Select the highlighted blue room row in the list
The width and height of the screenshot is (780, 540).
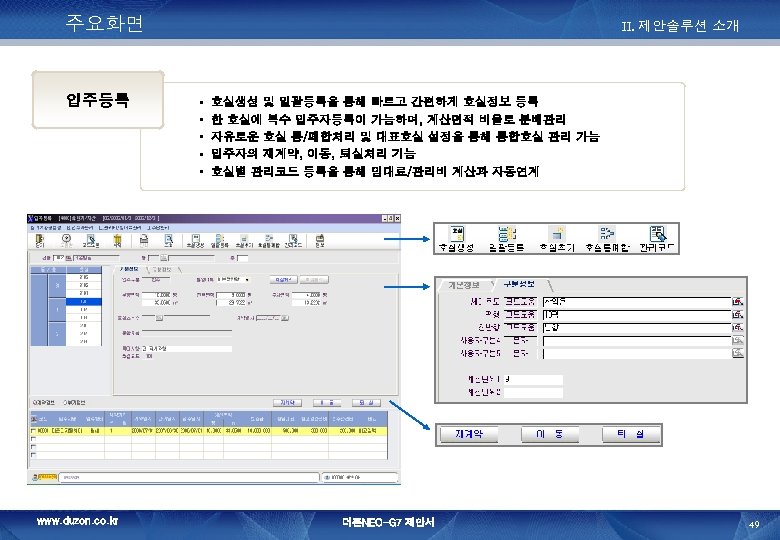[x=84, y=301]
